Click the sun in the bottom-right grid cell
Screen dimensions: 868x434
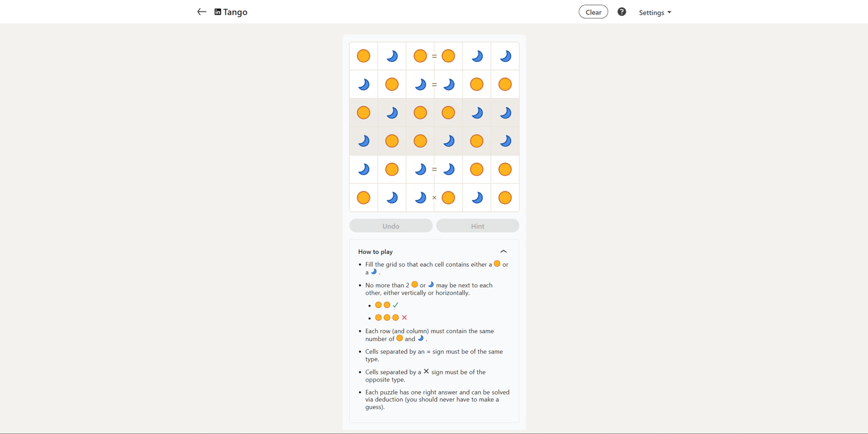pyautogui.click(x=505, y=197)
